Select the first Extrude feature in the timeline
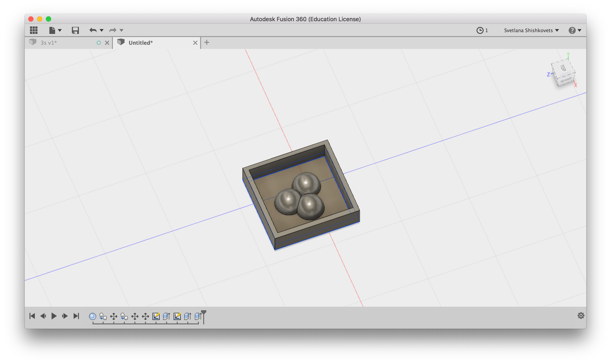Screen dimensions: 611x364 tap(167, 316)
